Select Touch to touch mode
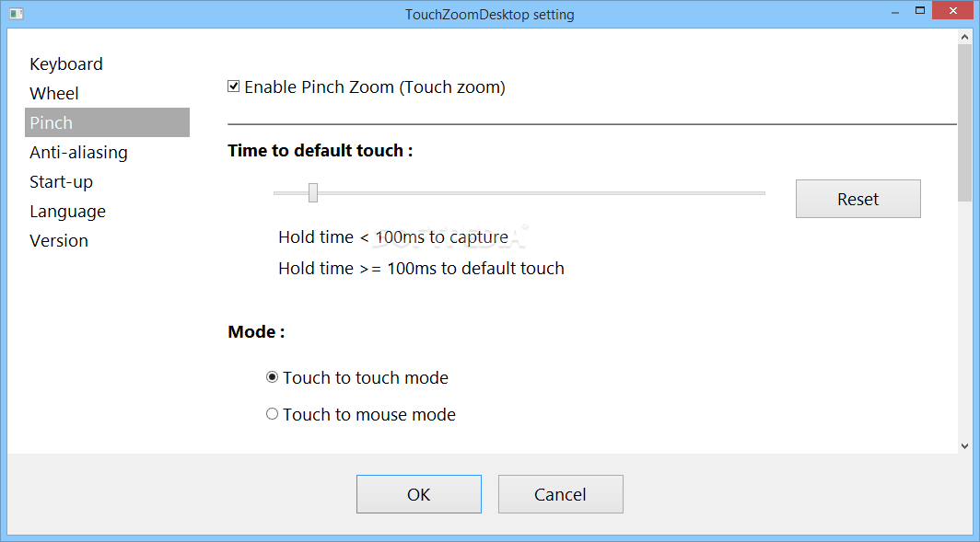Image resolution: width=980 pixels, height=542 pixels. (x=272, y=377)
